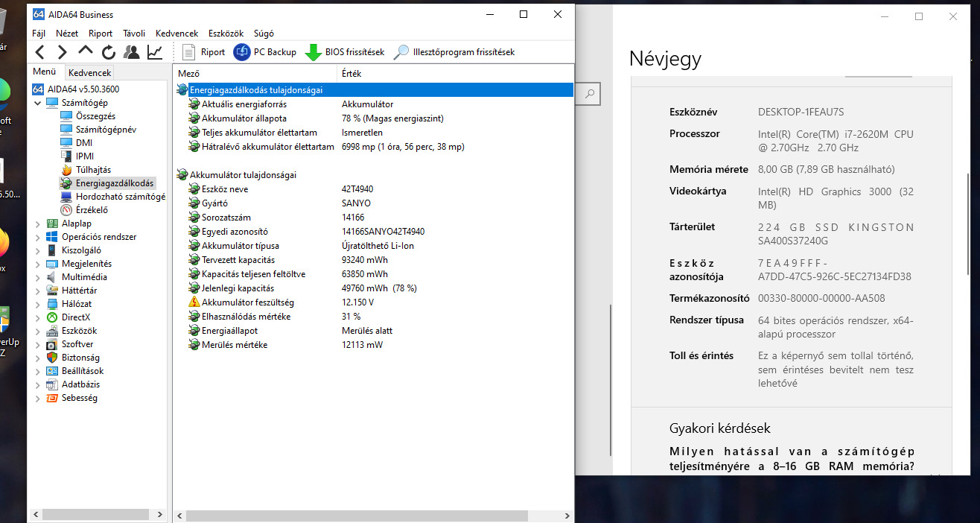Viewport: 980px width, 523px height.
Task: Select the Merülés mértéke row
Action: pos(374,345)
